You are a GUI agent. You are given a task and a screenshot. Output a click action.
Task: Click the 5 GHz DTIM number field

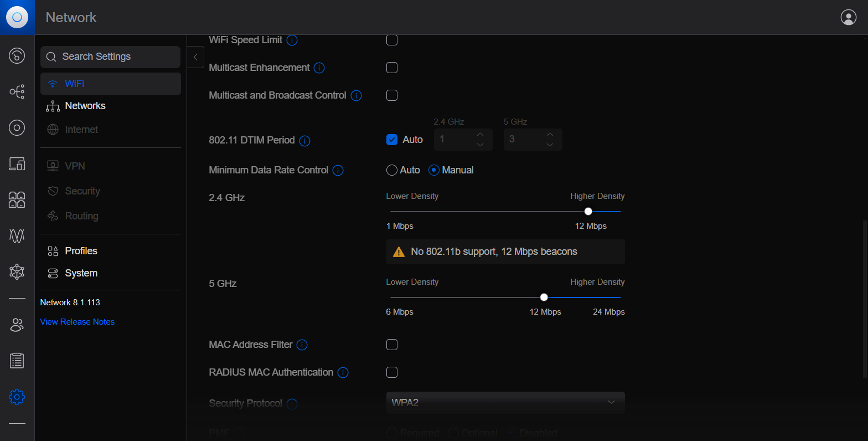(x=533, y=140)
